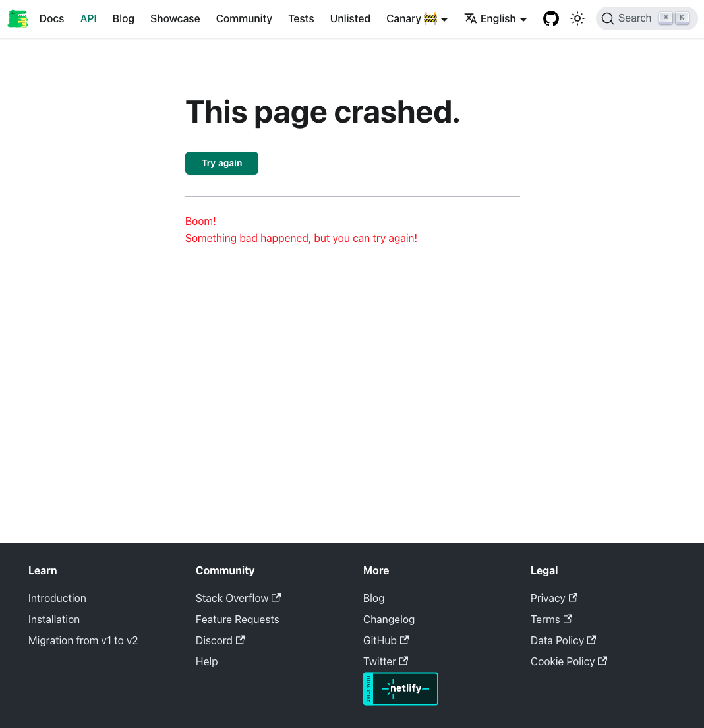The image size is (704, 728).
Task: Open the Showcase navbar item
Action: coord(175,18)
